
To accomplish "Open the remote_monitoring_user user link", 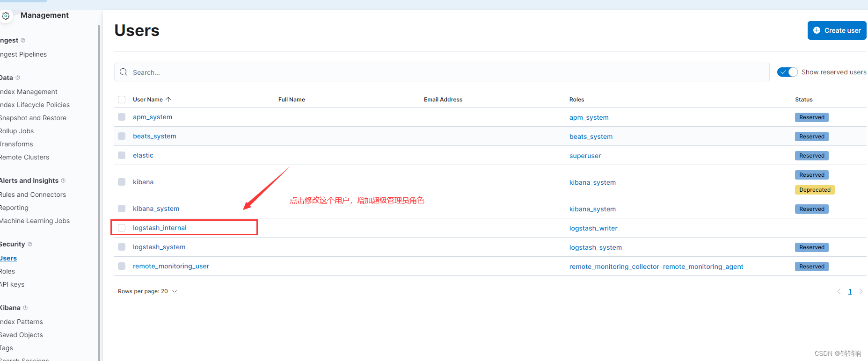I will [171, 266].
